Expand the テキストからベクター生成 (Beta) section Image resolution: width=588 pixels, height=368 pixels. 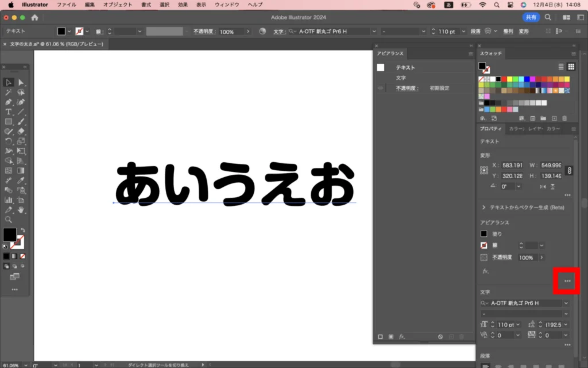(x=483, y=207)
